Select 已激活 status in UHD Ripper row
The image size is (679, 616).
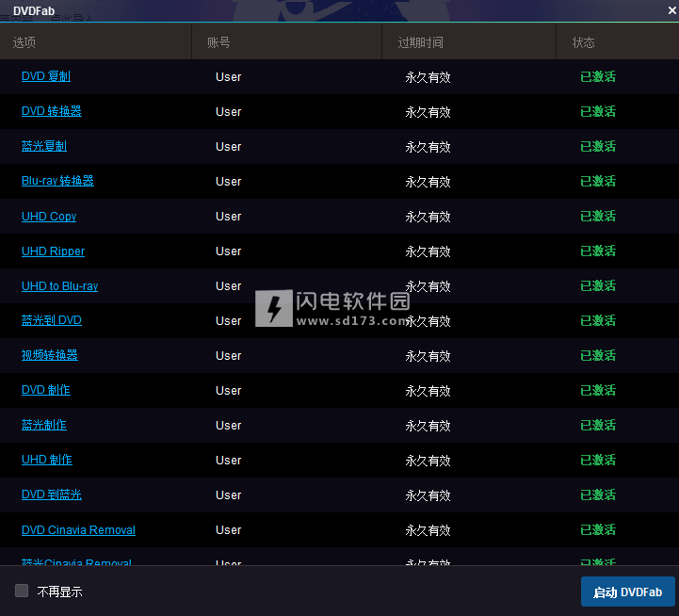coord(598,251)
